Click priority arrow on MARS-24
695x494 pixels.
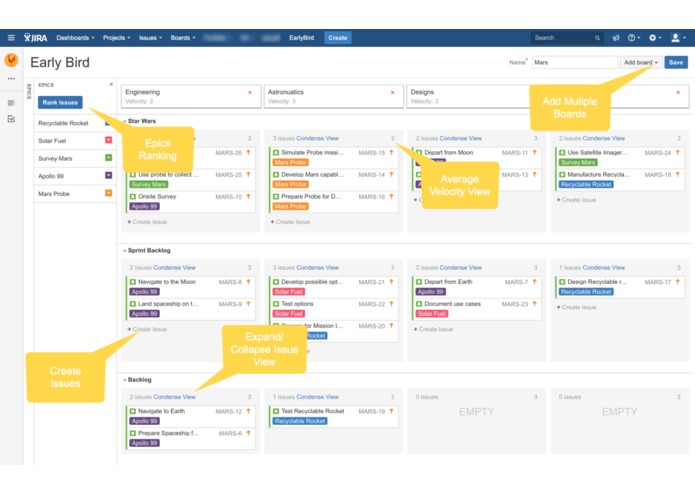(x=677, y=152)
